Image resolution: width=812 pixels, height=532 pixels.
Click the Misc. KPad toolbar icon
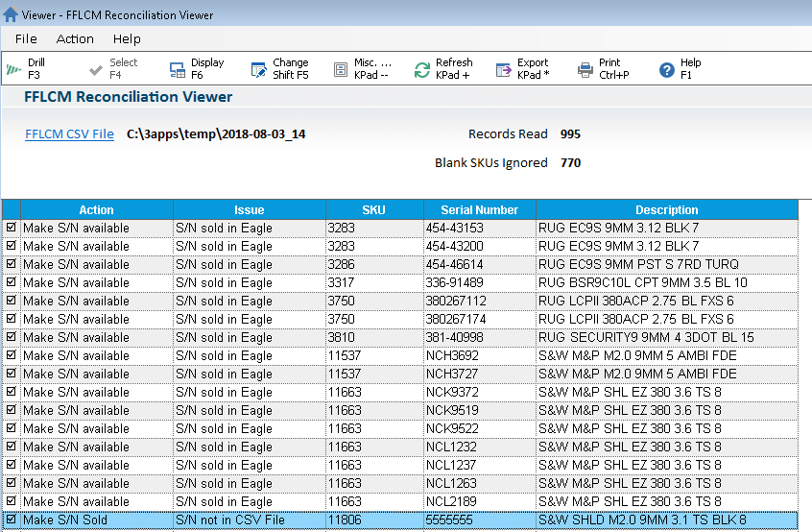340,69
